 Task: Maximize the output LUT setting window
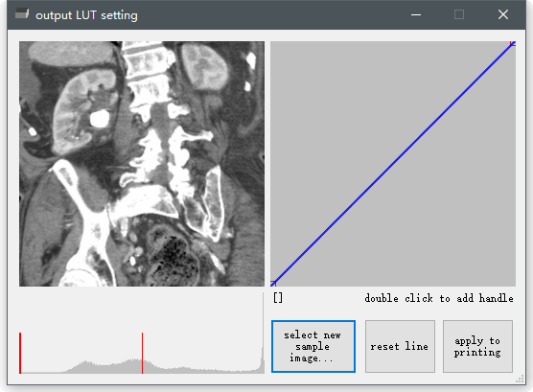click(459, 14)
